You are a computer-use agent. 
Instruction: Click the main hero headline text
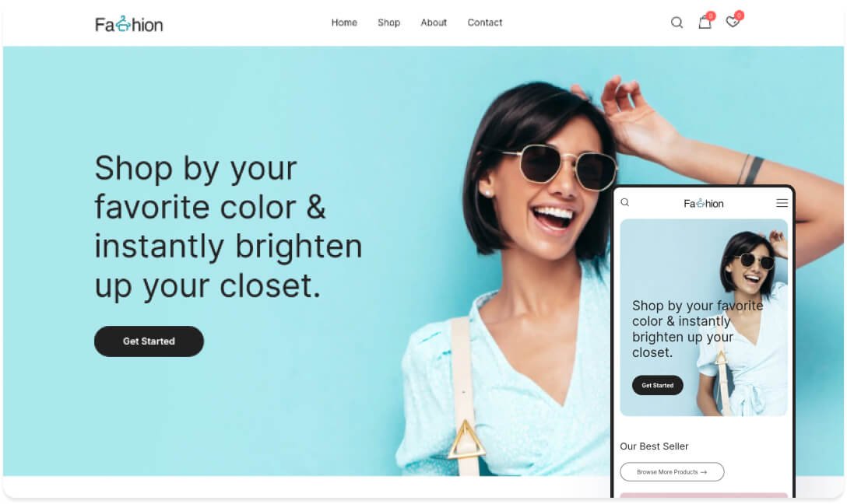[x=229, y=226]
